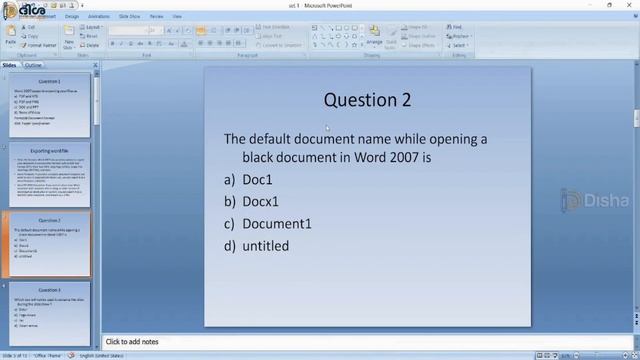The image size is (640, 360).
Task: Click the Question 2 slide title
Action: [367, 100]
